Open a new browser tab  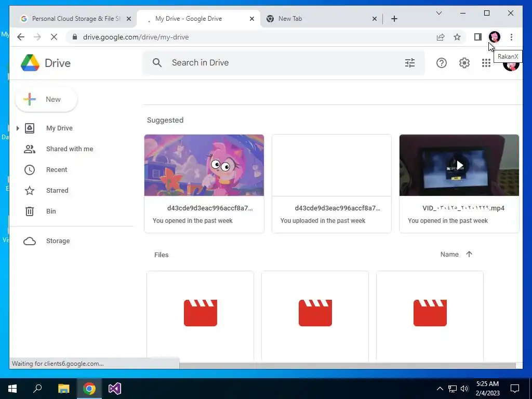(394, 19)
